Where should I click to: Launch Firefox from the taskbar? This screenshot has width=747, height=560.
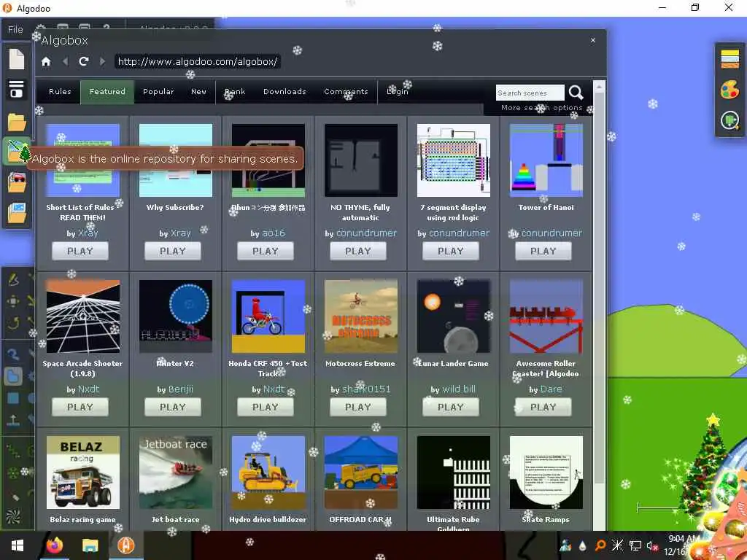pyautogui.click(x=54, y=545)
